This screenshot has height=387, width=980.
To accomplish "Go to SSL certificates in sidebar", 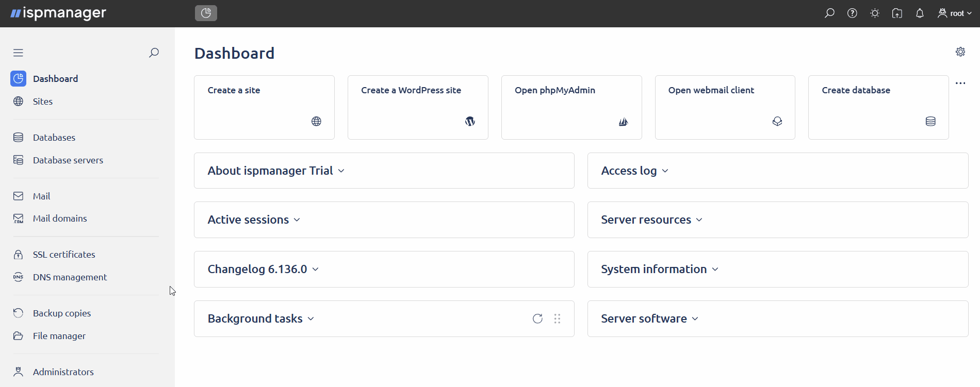I will pos(64,255).
